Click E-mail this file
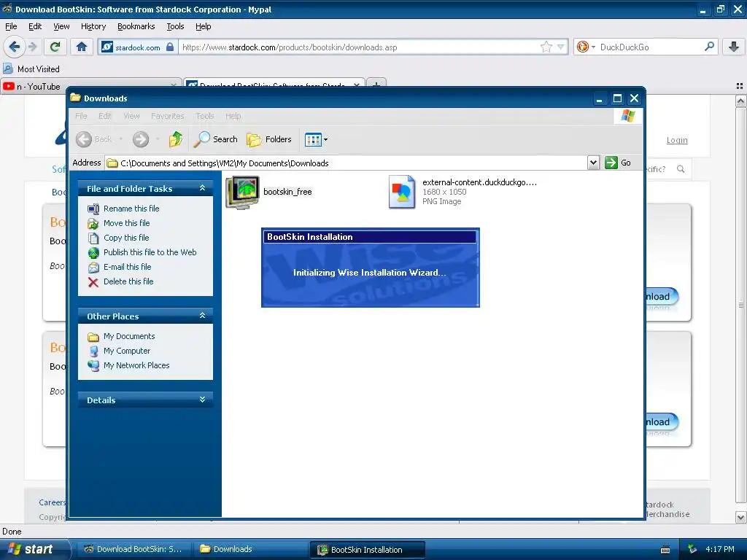 [127, 267]
